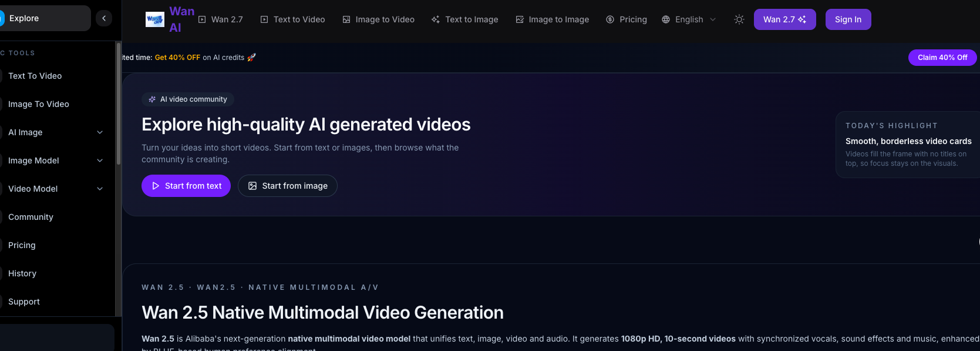This screenshot has width=980, height=351.
Task: Click the Smooth, borderless video cards highlight
Action: coord(908,141)
